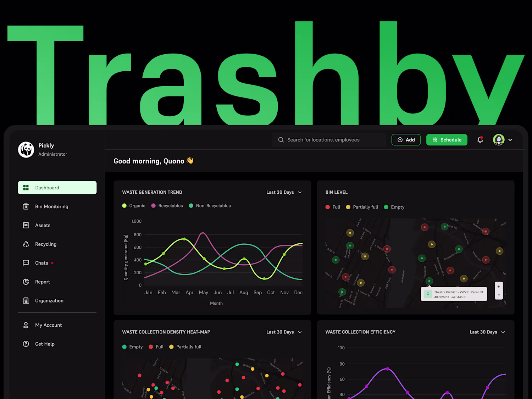Toggle Recyclables series in trend legend

(x=167, y=206)
